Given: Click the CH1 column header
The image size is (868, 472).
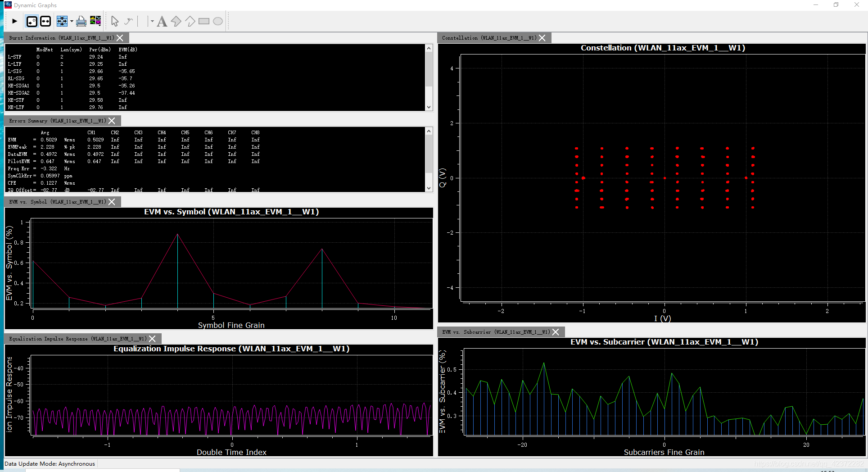Looking at the screenshot, I should pos(91,132).
